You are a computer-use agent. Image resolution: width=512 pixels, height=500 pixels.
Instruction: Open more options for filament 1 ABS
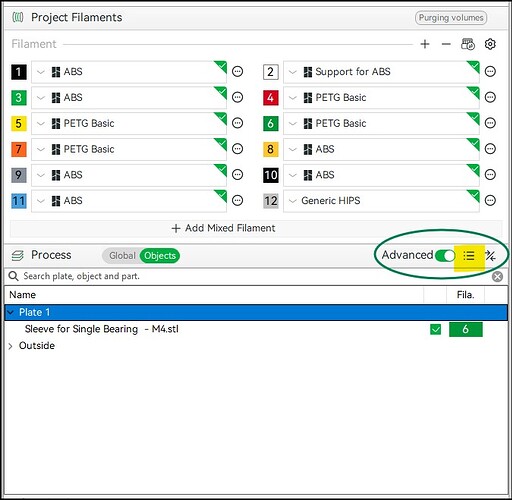pos(237,71)
